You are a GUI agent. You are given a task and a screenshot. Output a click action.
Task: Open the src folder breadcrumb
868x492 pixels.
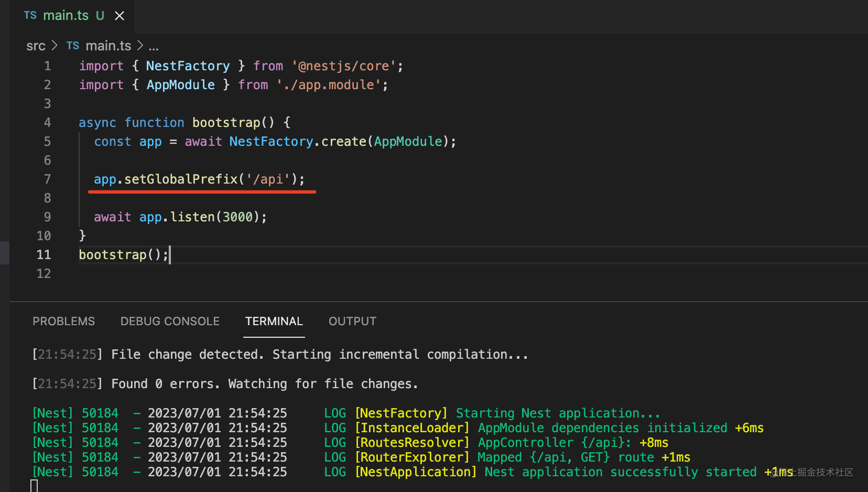pos(36,46)
